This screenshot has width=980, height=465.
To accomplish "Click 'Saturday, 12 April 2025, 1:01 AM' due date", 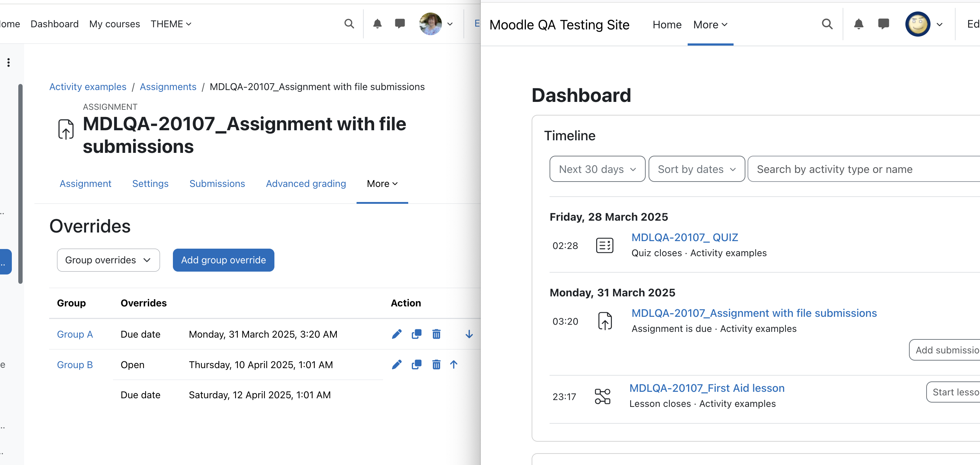I will click(x=259, y=395).
